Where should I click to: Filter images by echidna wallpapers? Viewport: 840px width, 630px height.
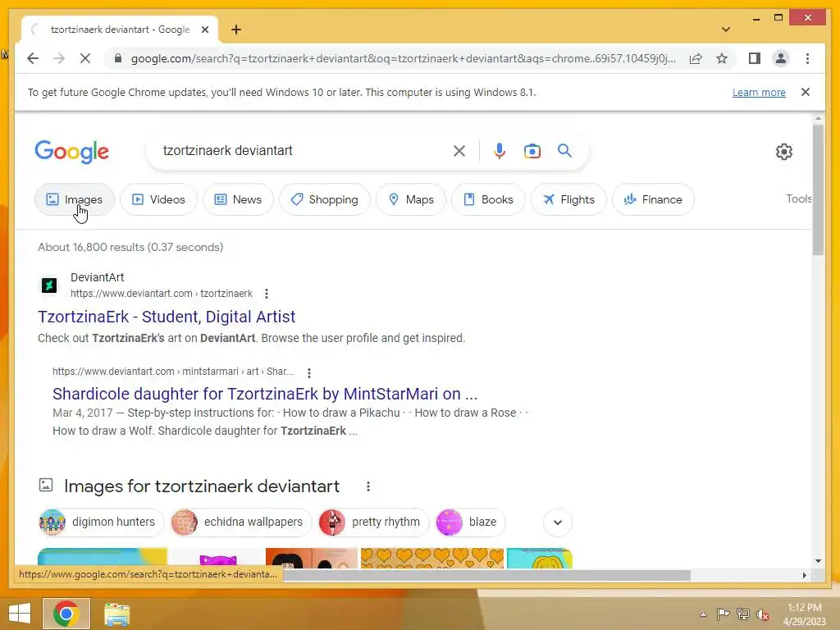pyautogui.click(x=240, y=523)
